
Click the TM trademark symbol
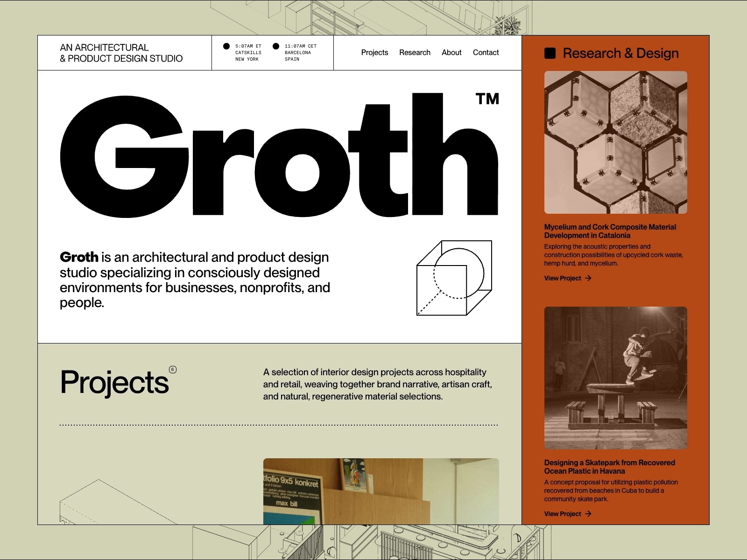[487, 98]
